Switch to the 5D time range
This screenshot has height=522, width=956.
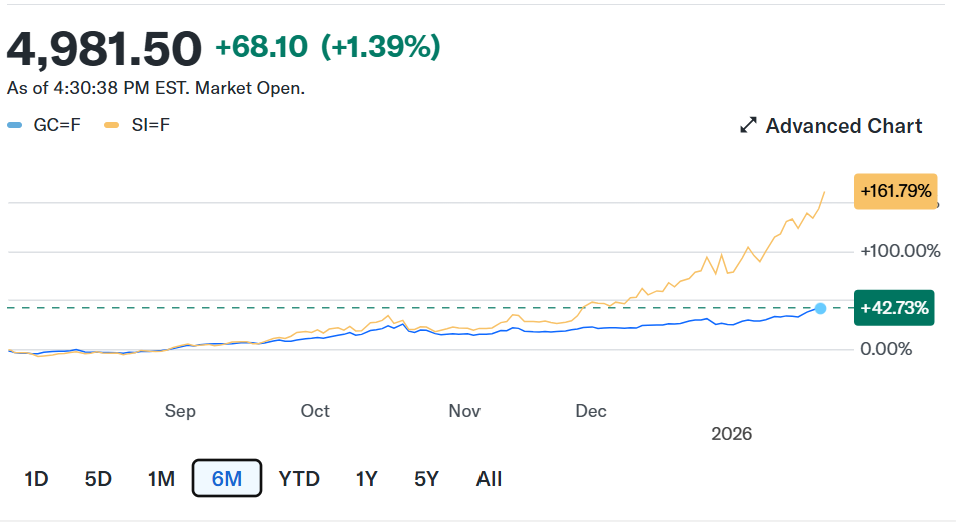[98, 479]
